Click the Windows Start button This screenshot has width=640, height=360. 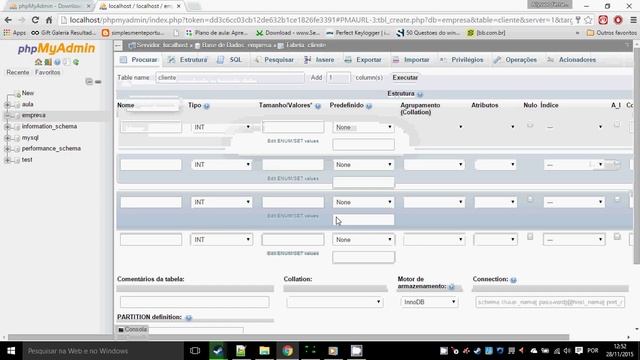11,351
